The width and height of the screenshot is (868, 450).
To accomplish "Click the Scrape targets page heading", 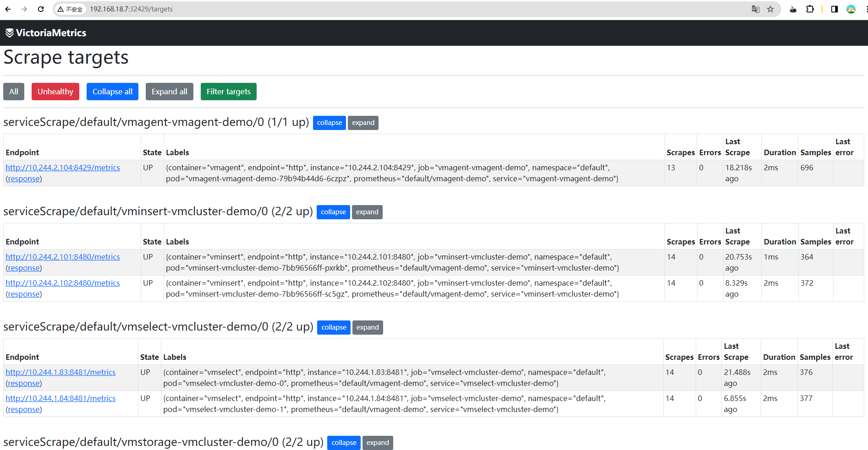I will (x=66, y=58).
